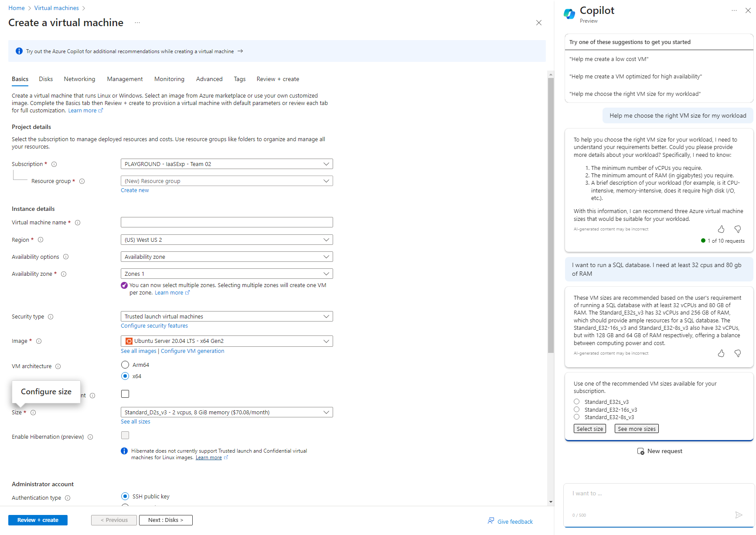Viewport: 756px width, 535px height.
Task: Click the Image info icon
Action: pos(39,341)
